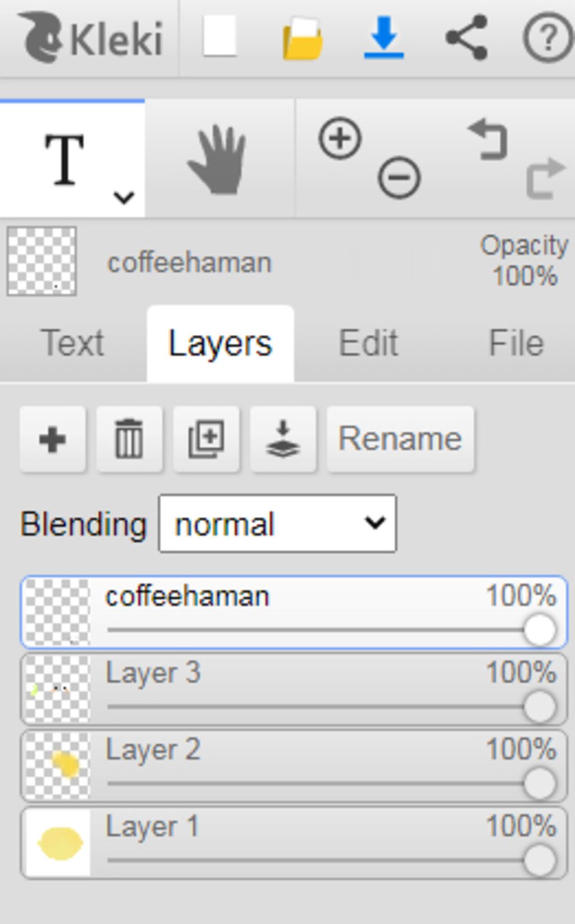Click the undo arrow

point(488,139)
